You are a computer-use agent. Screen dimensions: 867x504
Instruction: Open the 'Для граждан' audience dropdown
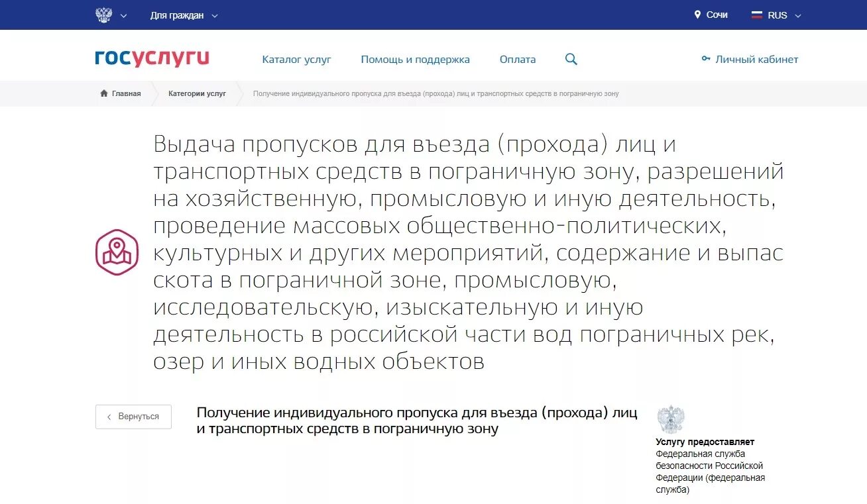(184, 15)
